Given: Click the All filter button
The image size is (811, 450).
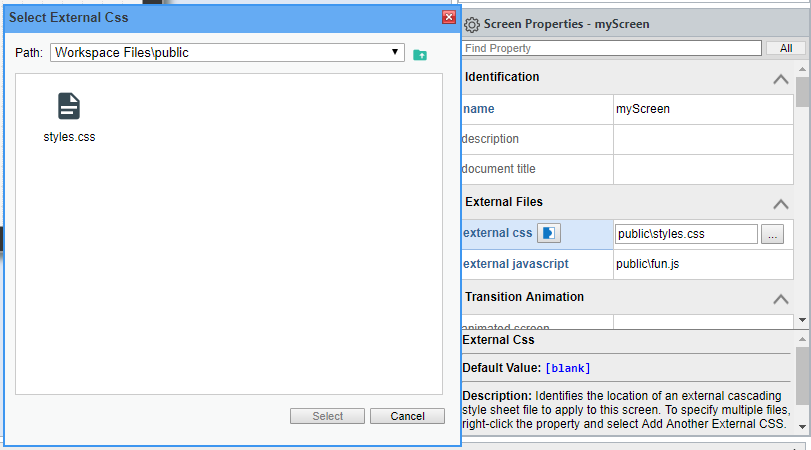Looking at the screenshot, I should tap(785, 48).
